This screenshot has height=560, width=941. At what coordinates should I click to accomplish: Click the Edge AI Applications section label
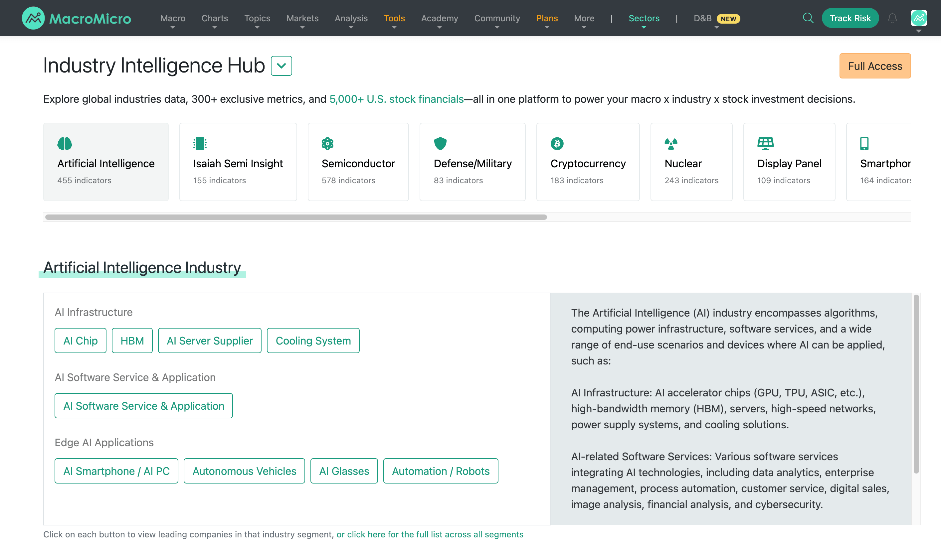(104, 442)
